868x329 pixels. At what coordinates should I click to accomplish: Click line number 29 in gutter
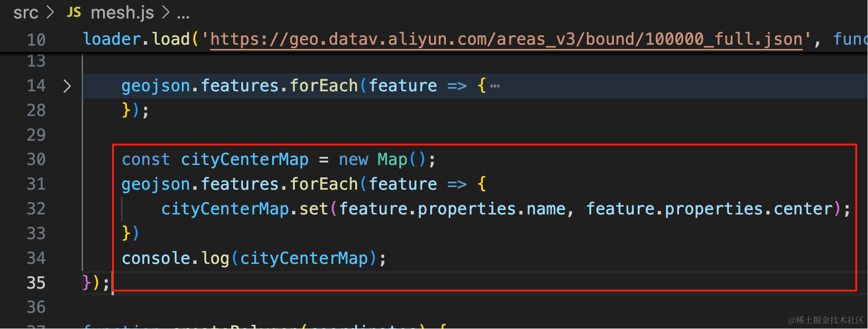36,135
